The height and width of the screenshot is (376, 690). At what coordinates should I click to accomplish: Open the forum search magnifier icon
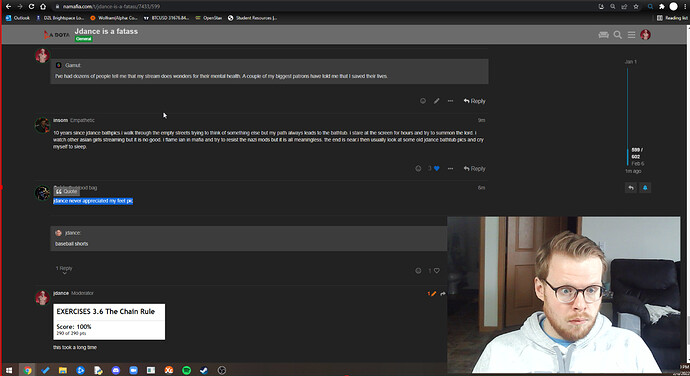[617, 35]
